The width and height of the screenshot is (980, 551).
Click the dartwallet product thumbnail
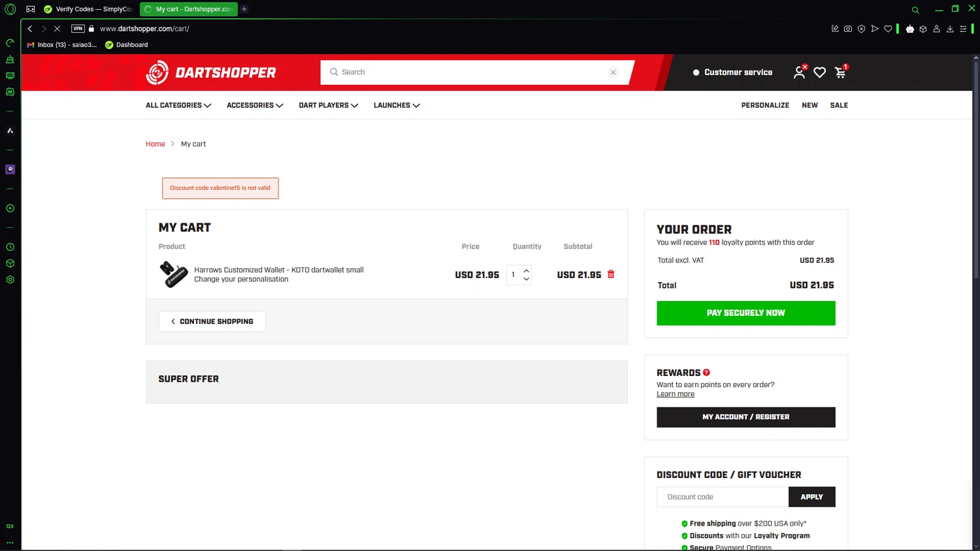[x=174, y=274]
